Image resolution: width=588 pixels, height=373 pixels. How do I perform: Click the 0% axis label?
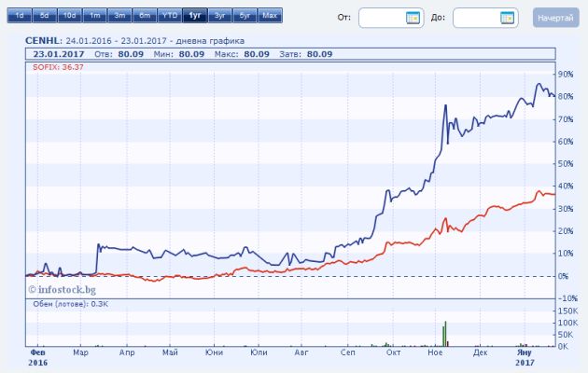(563, 276)
